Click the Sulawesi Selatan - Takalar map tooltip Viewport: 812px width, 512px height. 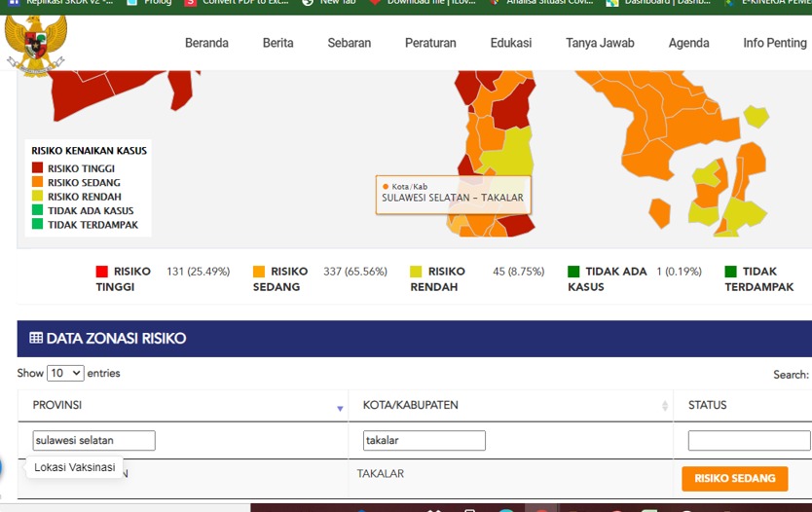pyautogui.click(x=453, y=195)
